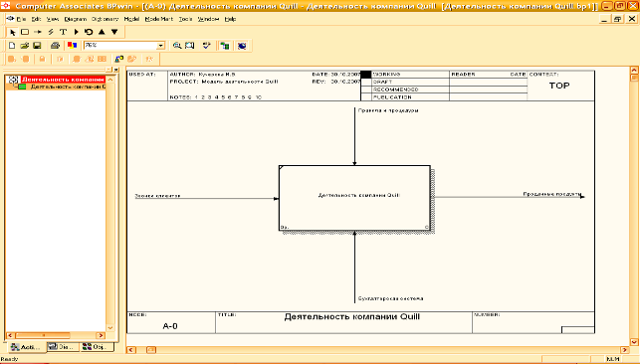Screen dimensions: 640x364
Task: Click the Go to Sibling Diagram icon
Action: pos(89,32)
